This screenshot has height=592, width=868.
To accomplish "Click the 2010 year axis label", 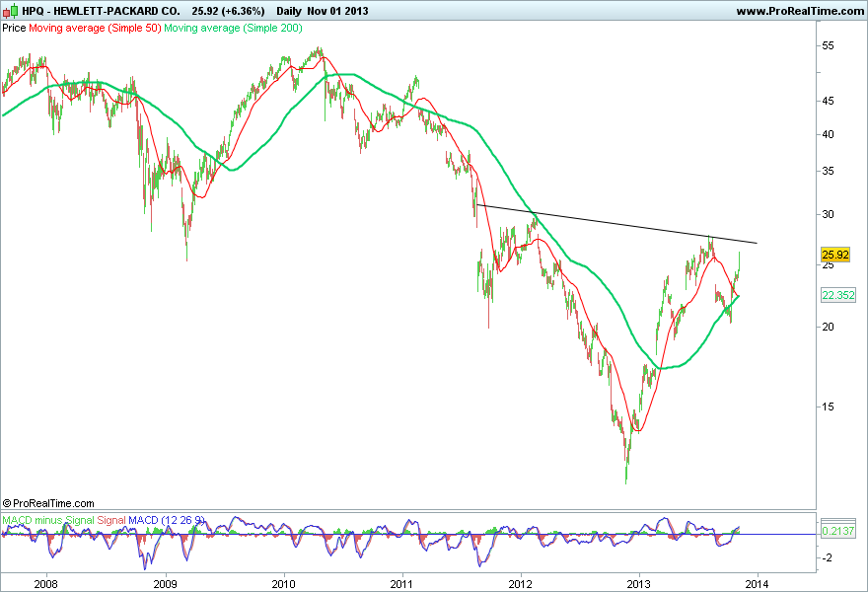I will 284,584.
